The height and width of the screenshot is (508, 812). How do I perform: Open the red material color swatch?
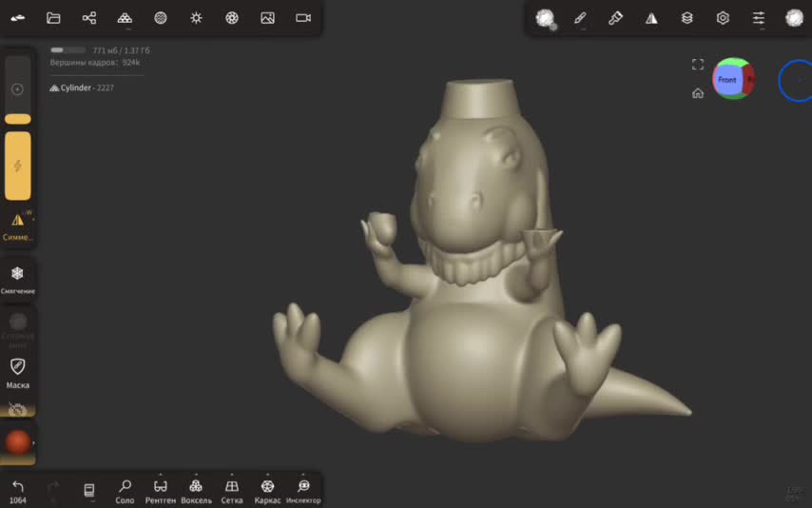(x=18, y=442)
